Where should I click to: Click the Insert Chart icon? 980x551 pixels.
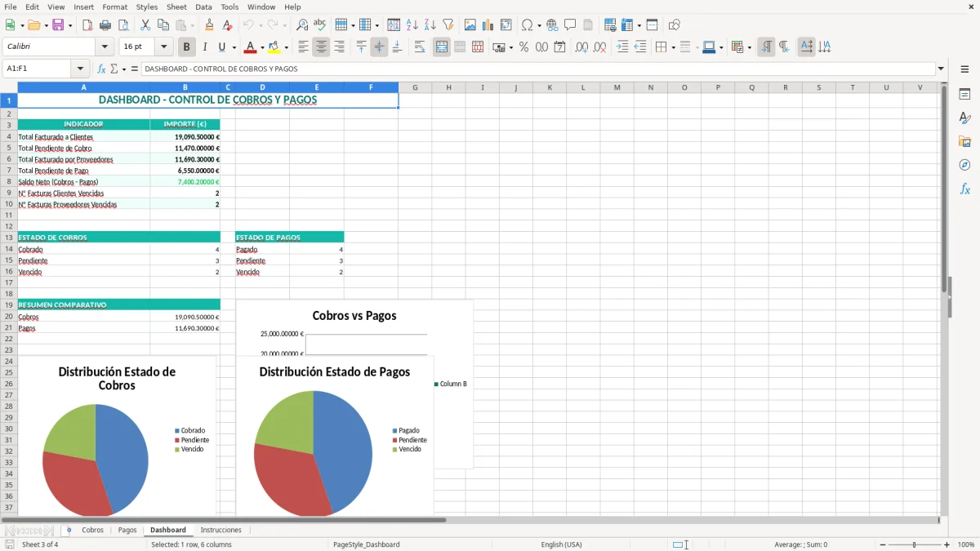click(x=488, y=25)
